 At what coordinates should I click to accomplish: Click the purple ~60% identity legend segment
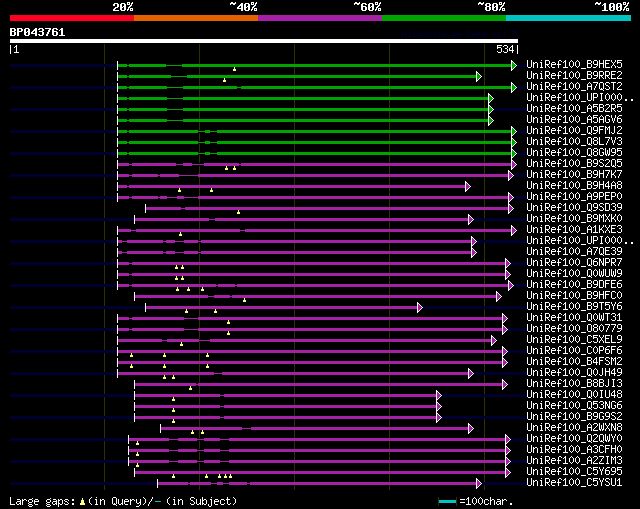pos(320,18)
